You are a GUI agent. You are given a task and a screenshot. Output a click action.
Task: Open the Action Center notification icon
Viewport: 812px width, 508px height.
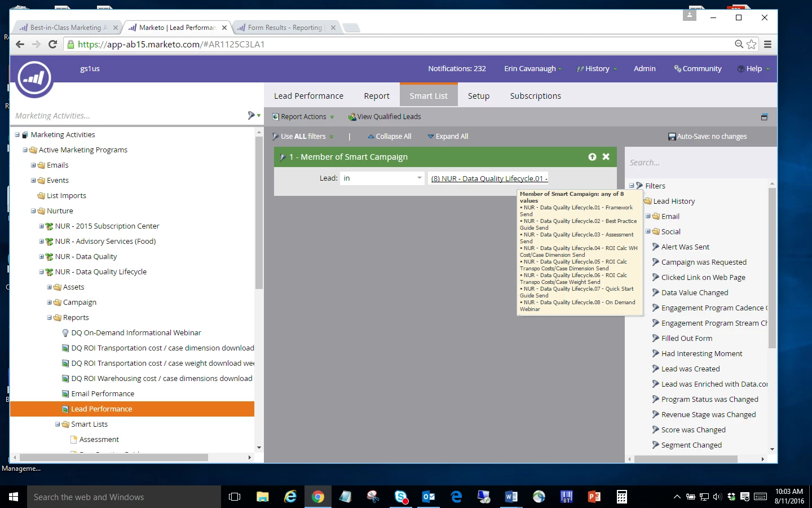745,497
